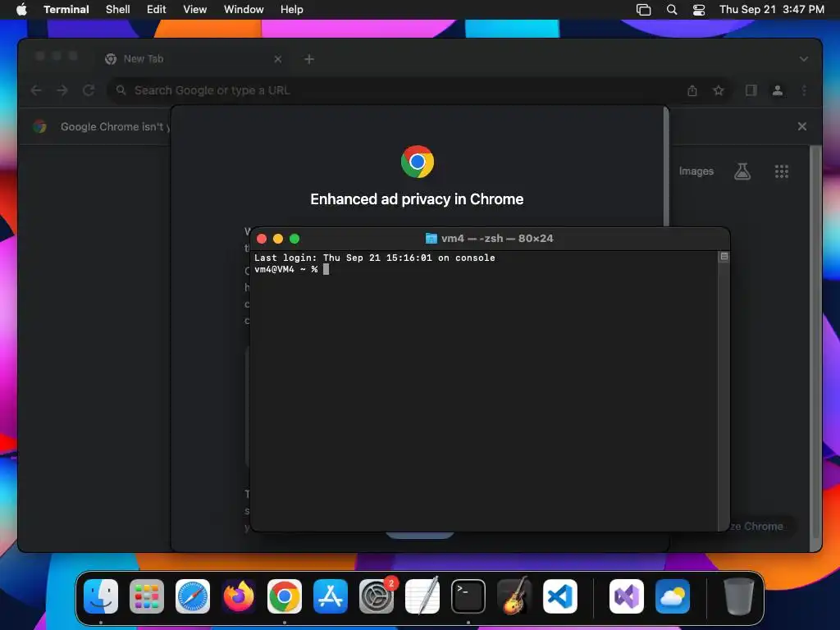Open the Help menu
This screenshot has width=840, height=630.
click(x=291, y=9)
